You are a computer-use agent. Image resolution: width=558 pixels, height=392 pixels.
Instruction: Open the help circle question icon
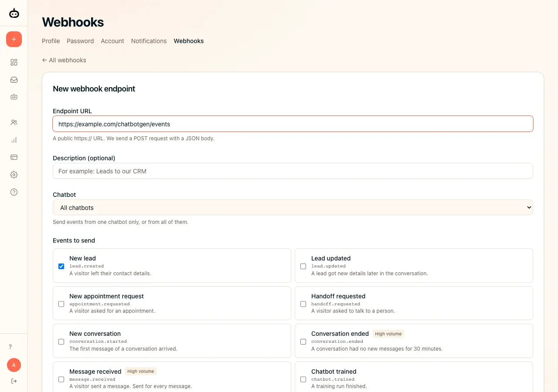click(x=14, y=192)
